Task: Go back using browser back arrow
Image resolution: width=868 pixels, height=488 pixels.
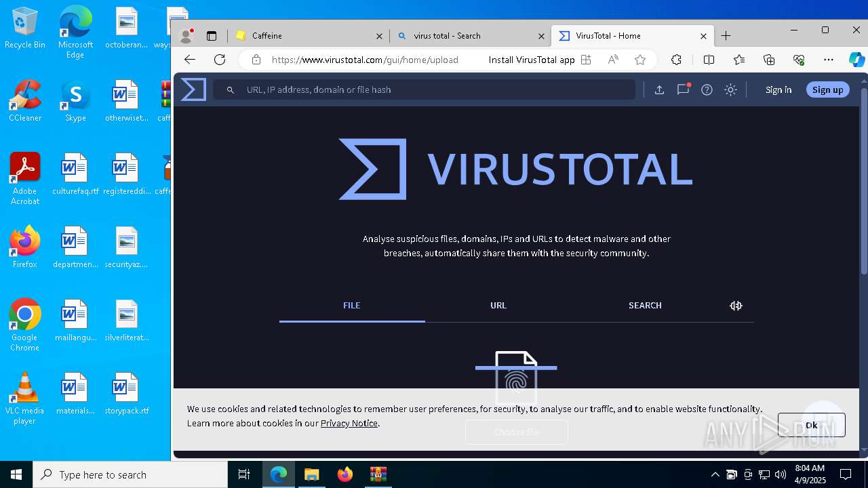Action: coord(190,60)
